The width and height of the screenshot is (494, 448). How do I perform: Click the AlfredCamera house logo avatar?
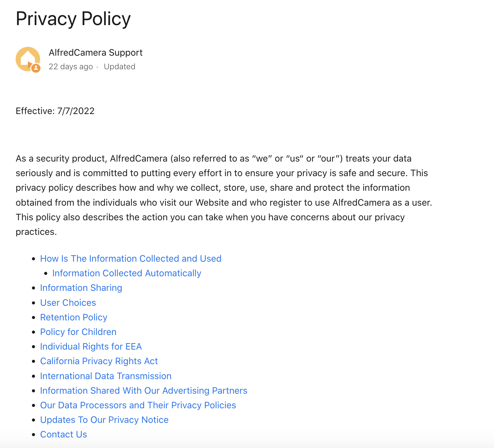[x=28, y=59]
